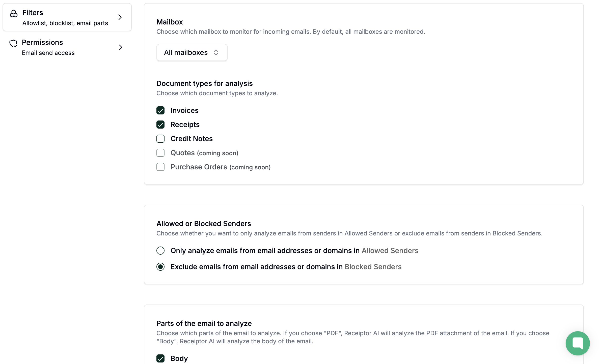Viewport: 600px width, 364px height.
Task: Click the up-down arrows on mailbox selector
Action: pyautogui.click(x=216, y=52)
